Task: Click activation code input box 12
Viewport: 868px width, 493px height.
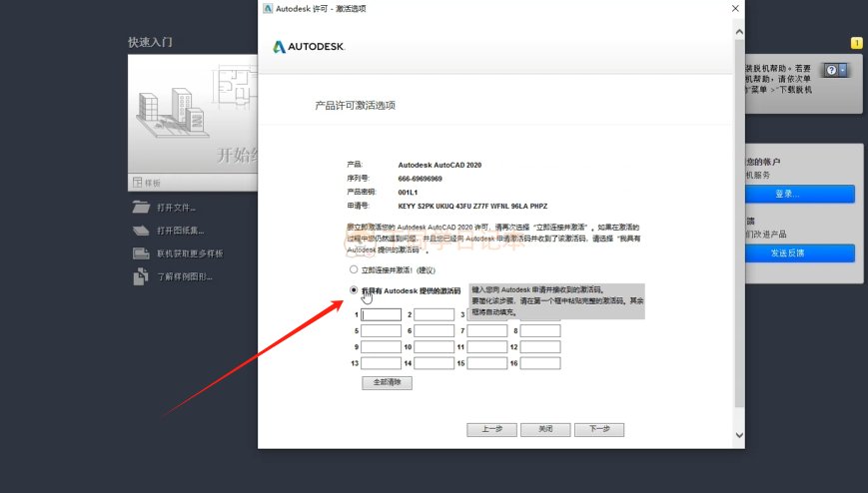Action: click(540, 347)
